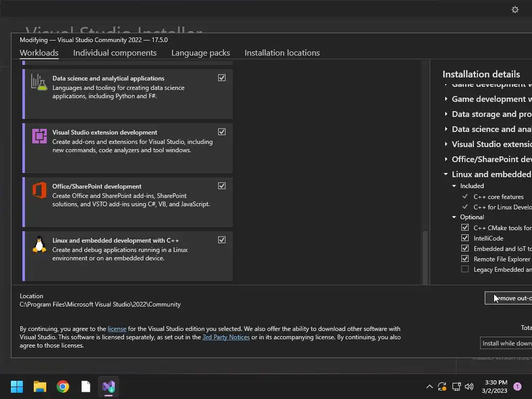Toggle the Embedded and IoT tools component
Viewport: 532px width, 399px height.
click(x=465, y=248)
